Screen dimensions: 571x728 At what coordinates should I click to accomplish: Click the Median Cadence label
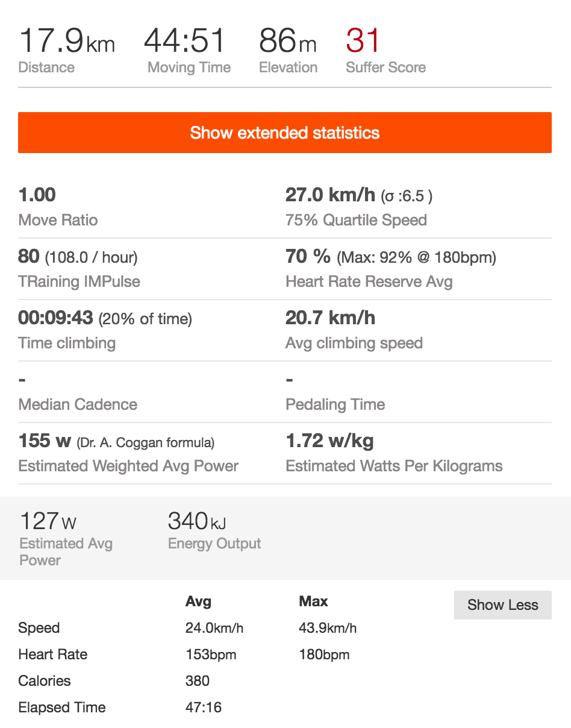pos(78,404)
